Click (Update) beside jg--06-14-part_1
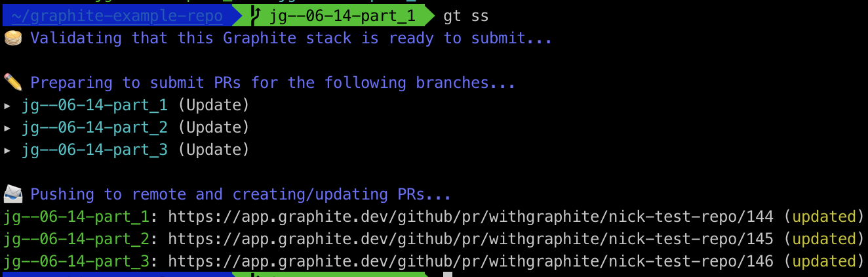This screenshot has height=277, width=868. (214, 105)
